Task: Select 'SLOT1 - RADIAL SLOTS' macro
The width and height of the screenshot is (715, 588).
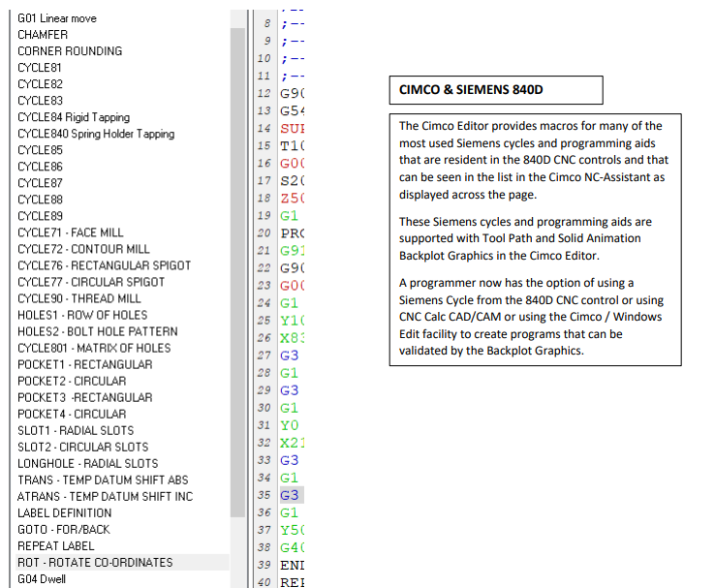Action: [76, 430]
